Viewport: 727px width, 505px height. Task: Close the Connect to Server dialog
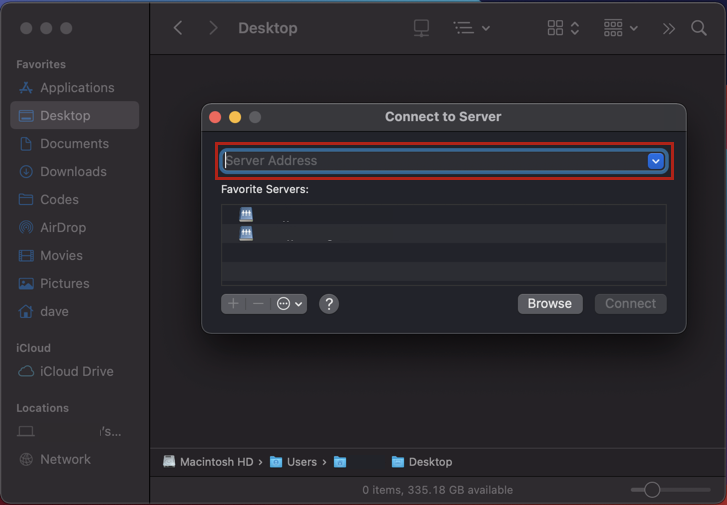pyautogui.click(x=215, y=117)
